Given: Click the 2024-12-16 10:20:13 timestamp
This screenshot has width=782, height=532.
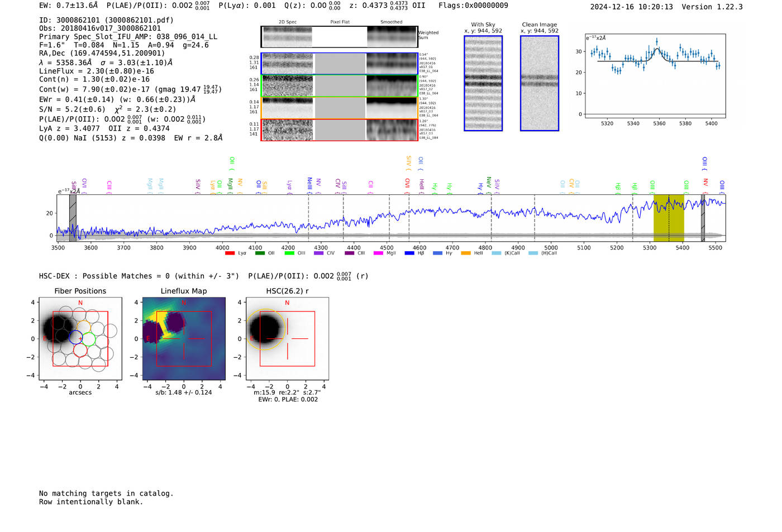Looking at the screenshot, I should (632, 7).
